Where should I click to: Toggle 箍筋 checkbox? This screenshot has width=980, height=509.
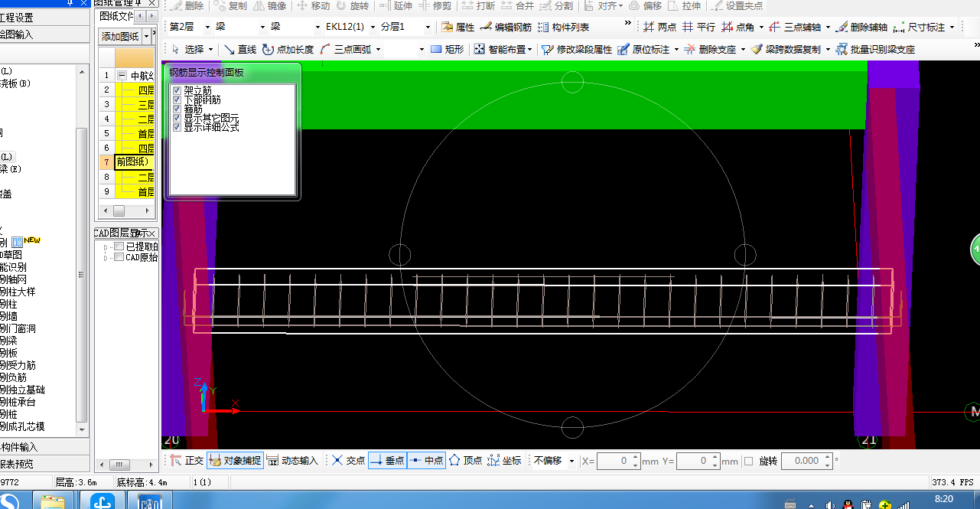[177, 109]
